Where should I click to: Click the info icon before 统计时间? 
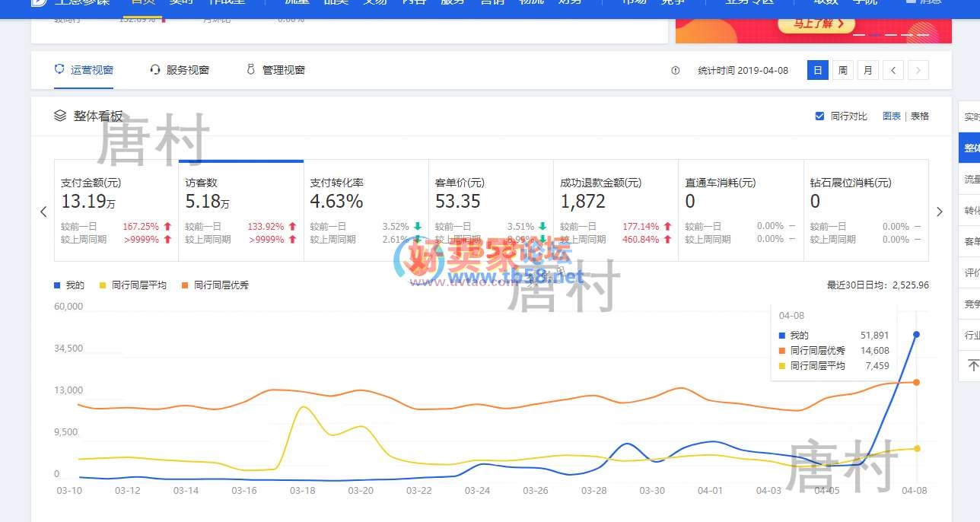click(x=675, y=71)
